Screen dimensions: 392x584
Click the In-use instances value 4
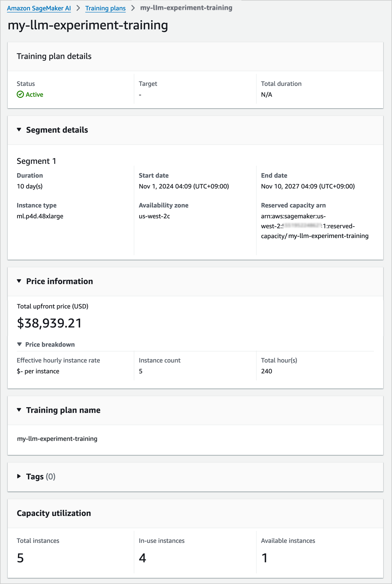coord(142,558)
